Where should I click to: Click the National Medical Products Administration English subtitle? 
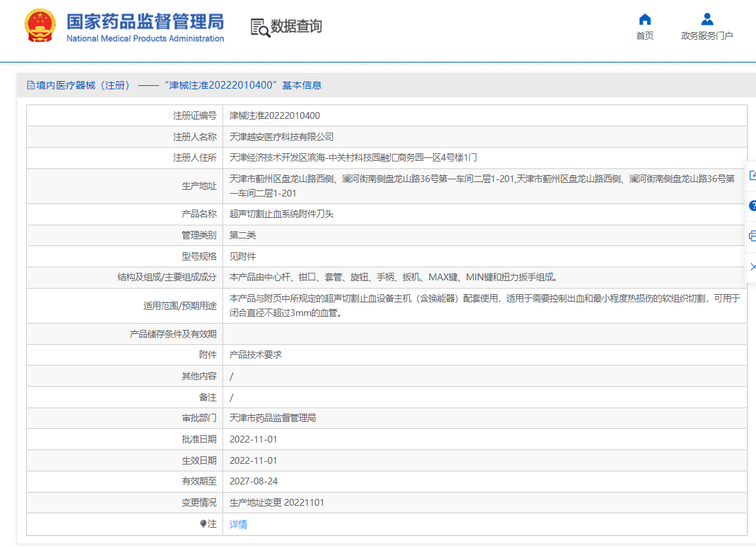coord(145,38)
